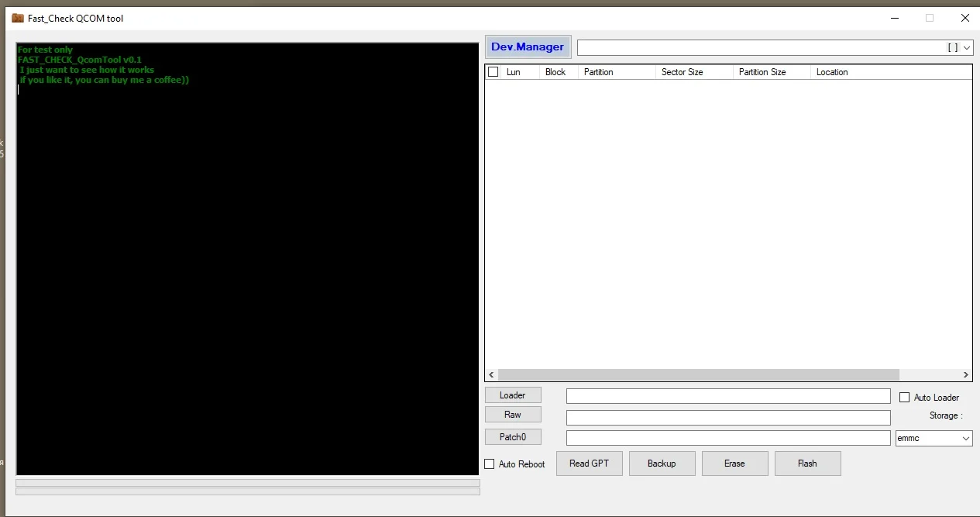Expand the device port dropdown at top
980x517 pixels.
(x=966, y=48)
